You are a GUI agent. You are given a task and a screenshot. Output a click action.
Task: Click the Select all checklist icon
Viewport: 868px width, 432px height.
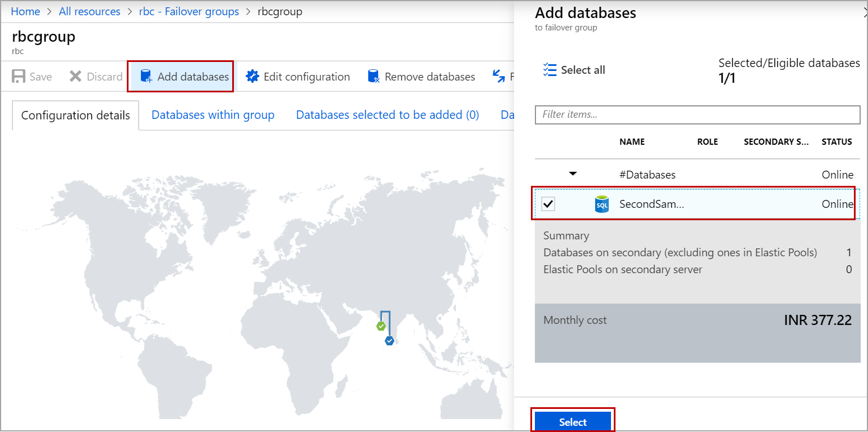tap(550, 70)
